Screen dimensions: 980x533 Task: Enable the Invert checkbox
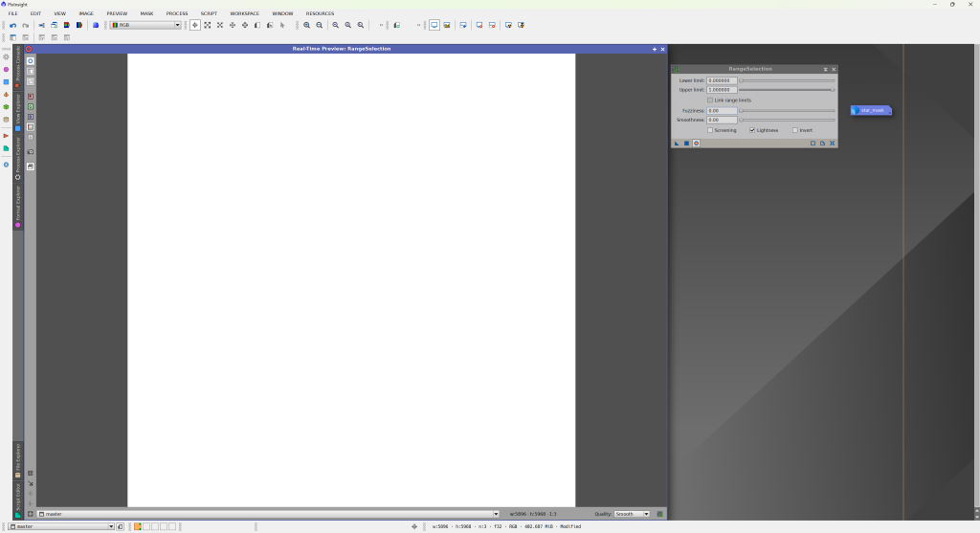(x=795, y=130)
